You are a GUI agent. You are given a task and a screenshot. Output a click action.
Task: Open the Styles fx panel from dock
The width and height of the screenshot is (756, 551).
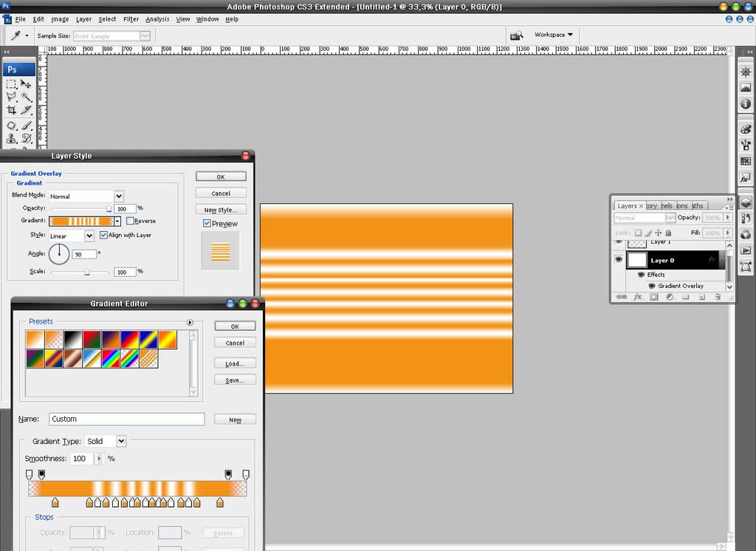[746, 178]
